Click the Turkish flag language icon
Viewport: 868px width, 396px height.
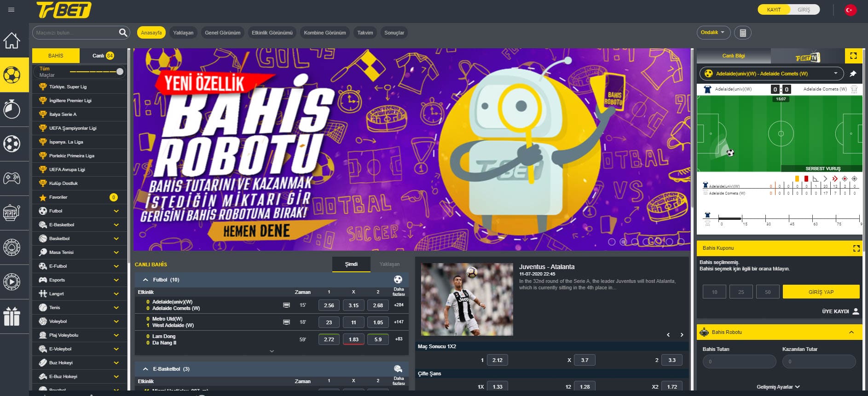coord(850,10)
